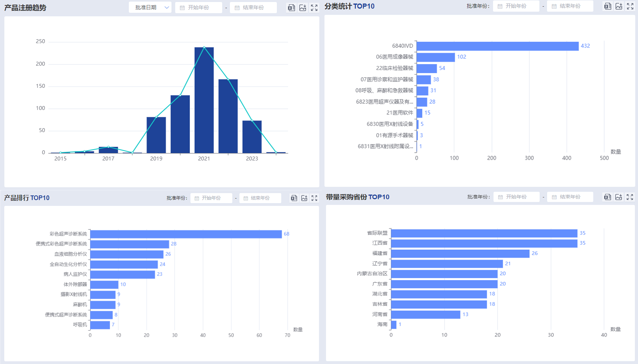Click the 血液细胞分析仪 bar
638x364 pixels.
pyautogui.click(x=127, y=254)
